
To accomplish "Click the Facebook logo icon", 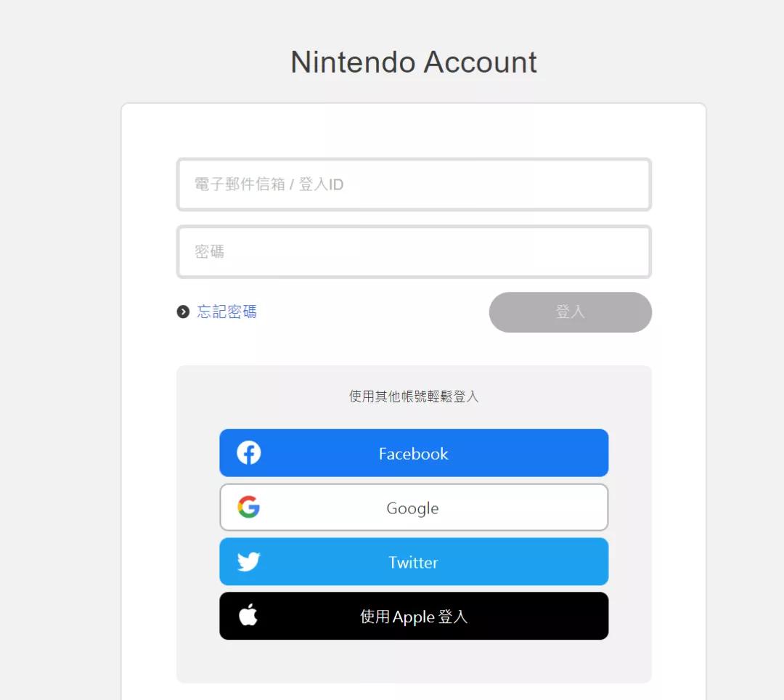I will pos(248,452).
